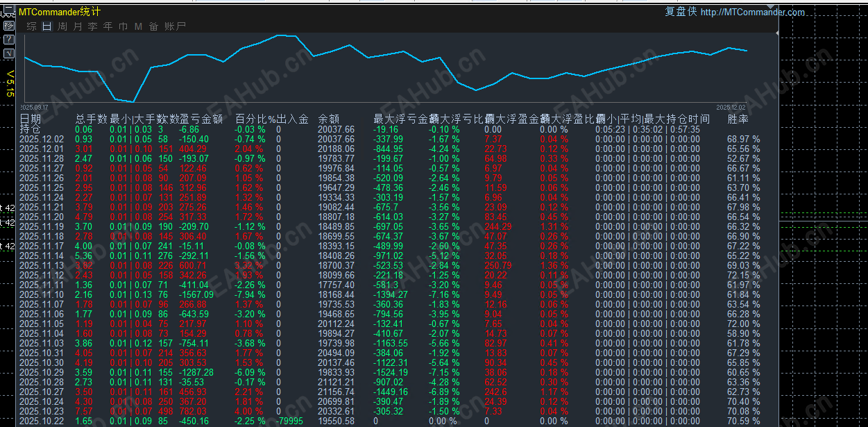Click percentage value 4.00 %

pyautogui.click(x=250, y=412)
